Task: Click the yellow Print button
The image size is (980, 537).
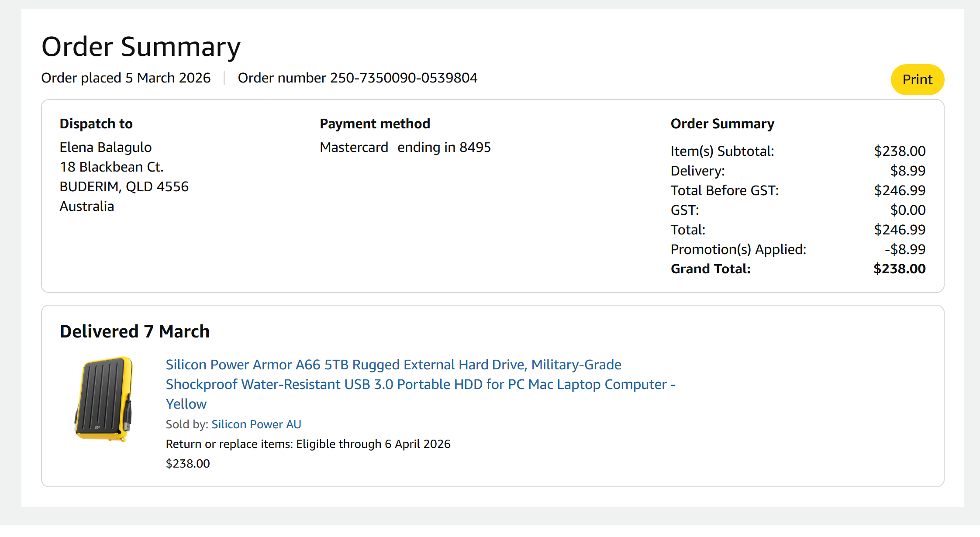Action: [x=917, y=79]
